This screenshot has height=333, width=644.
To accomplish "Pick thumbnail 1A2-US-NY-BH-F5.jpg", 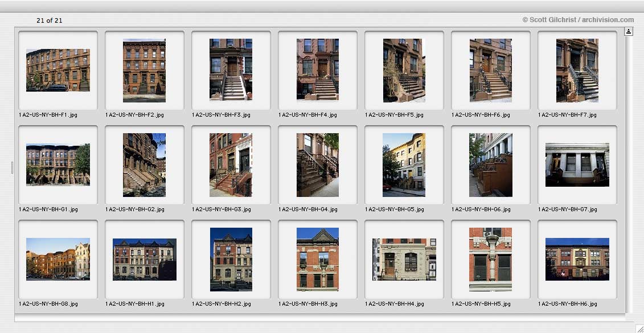I will pos(404,70).
